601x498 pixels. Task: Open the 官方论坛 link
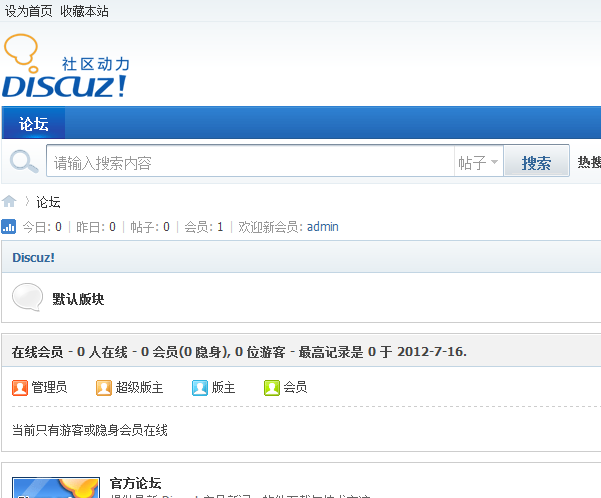[x=135, y=483]
